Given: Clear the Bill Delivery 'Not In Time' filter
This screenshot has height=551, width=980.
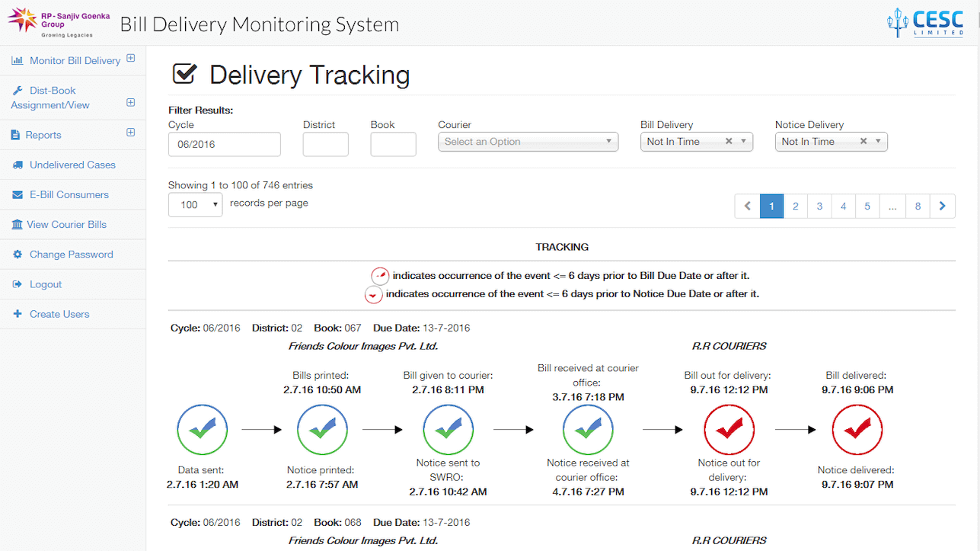Looking at the screenshot, I should click(729, 142).
